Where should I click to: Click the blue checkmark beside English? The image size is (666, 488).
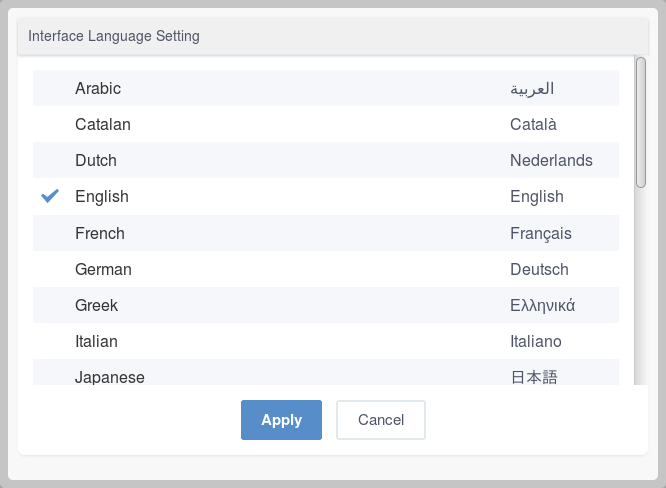(x=50, y=196)
